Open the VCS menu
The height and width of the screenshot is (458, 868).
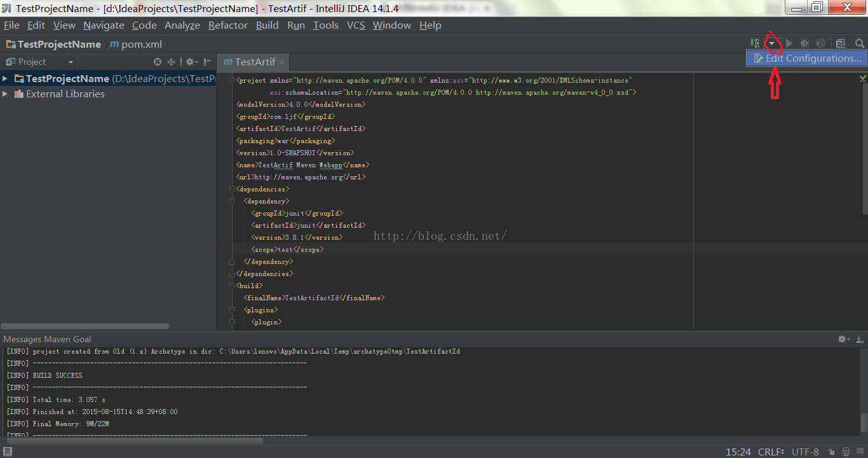[x=356, y=25]
